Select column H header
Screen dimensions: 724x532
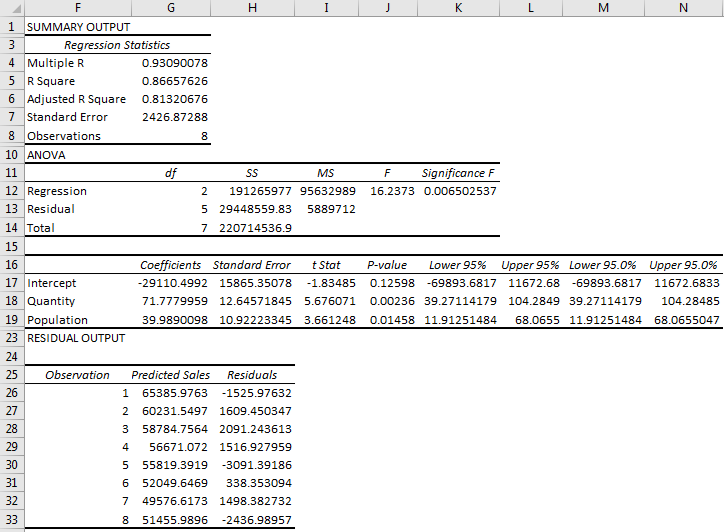click(253, 8)
